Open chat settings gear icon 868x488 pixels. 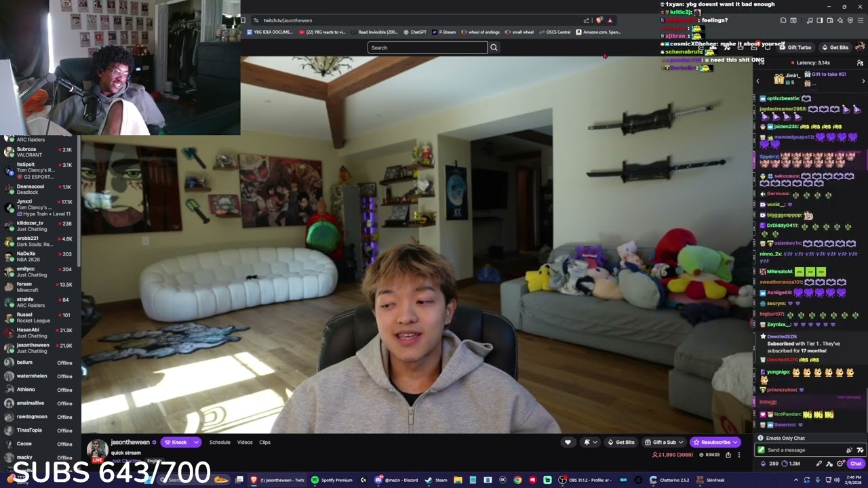(840, 464)
